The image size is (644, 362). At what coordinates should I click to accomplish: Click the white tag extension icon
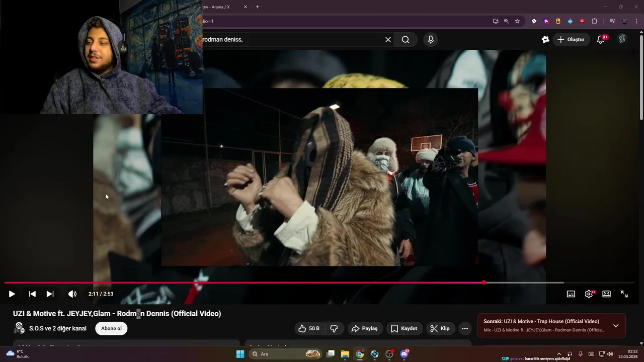(534, 21)
